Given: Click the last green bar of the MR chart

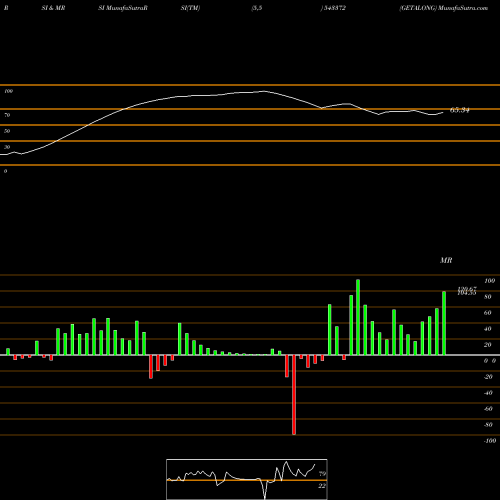Looking at the screenshot, I should pos(444,323).
